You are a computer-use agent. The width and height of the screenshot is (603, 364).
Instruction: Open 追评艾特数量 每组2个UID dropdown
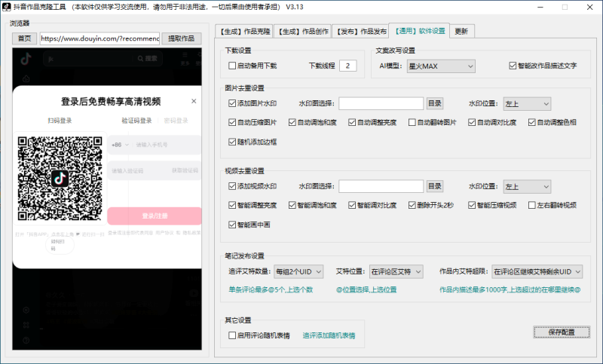[298, 272]
